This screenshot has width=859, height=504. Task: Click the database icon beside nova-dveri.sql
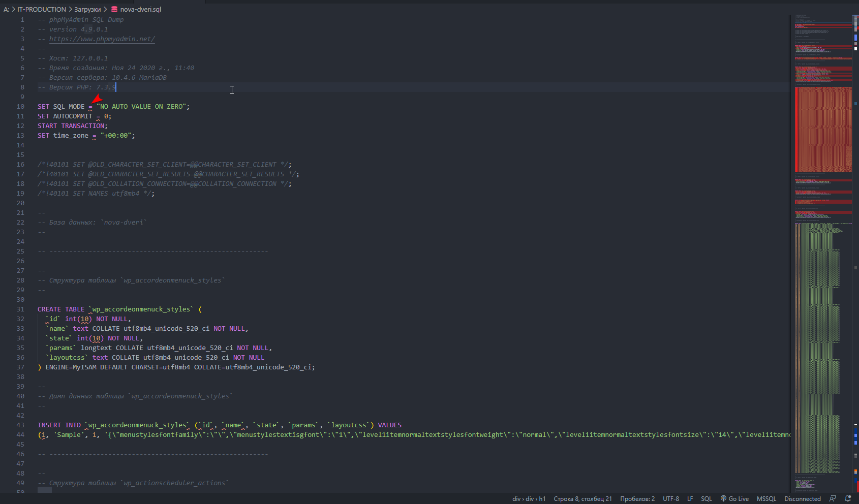click(x=114, y=9)
